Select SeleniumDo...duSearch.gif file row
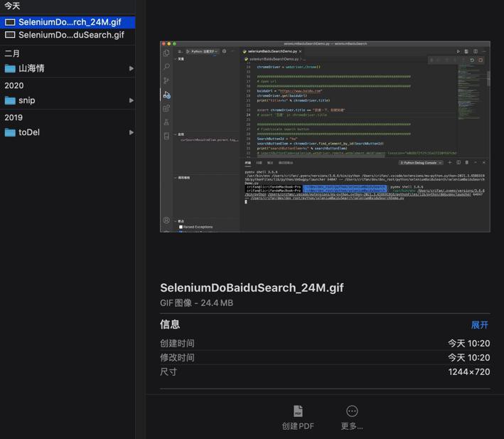The width and height of the screenshot is (504, 439). coord(68,35)
